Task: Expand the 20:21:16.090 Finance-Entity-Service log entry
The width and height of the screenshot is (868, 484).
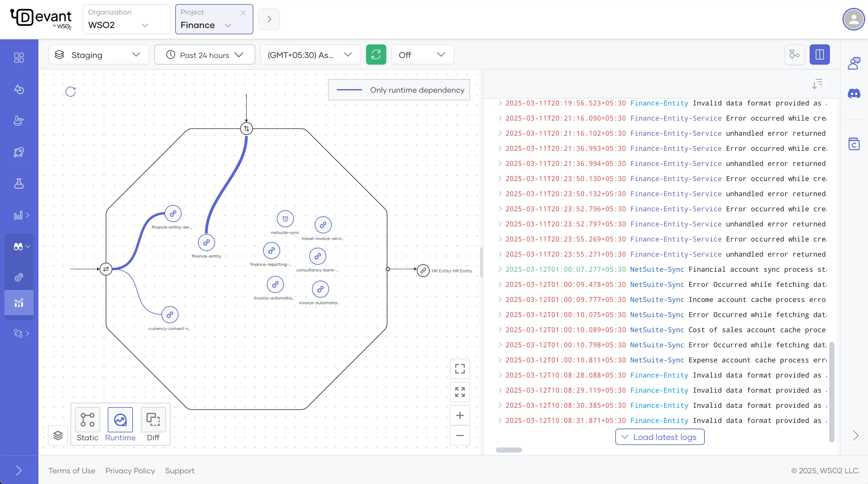Action: point(500,118)
